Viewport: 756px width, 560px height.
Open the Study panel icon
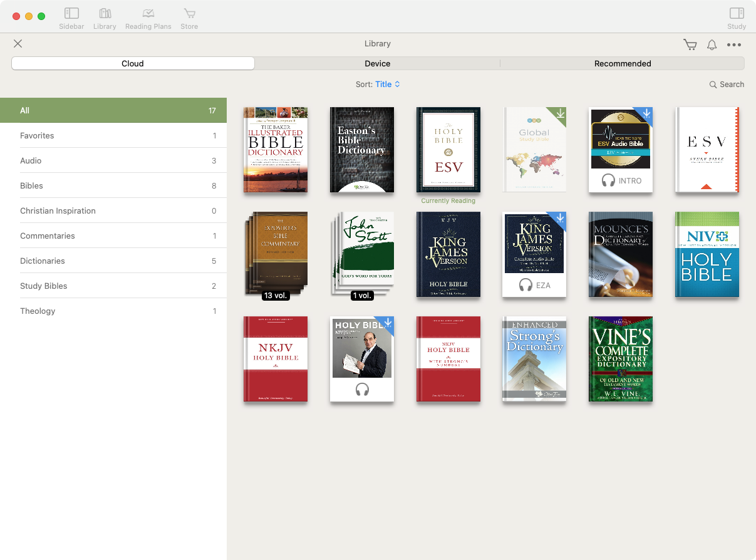pos(737,13)
